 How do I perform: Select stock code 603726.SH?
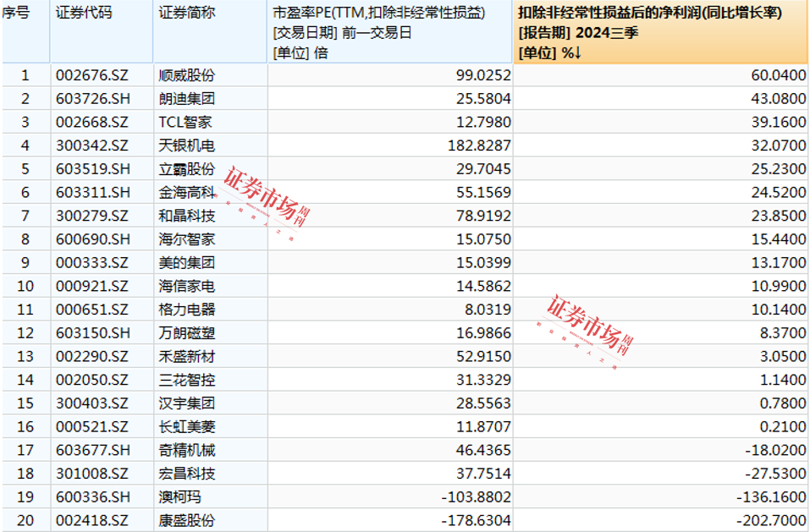tap(93, 99)
